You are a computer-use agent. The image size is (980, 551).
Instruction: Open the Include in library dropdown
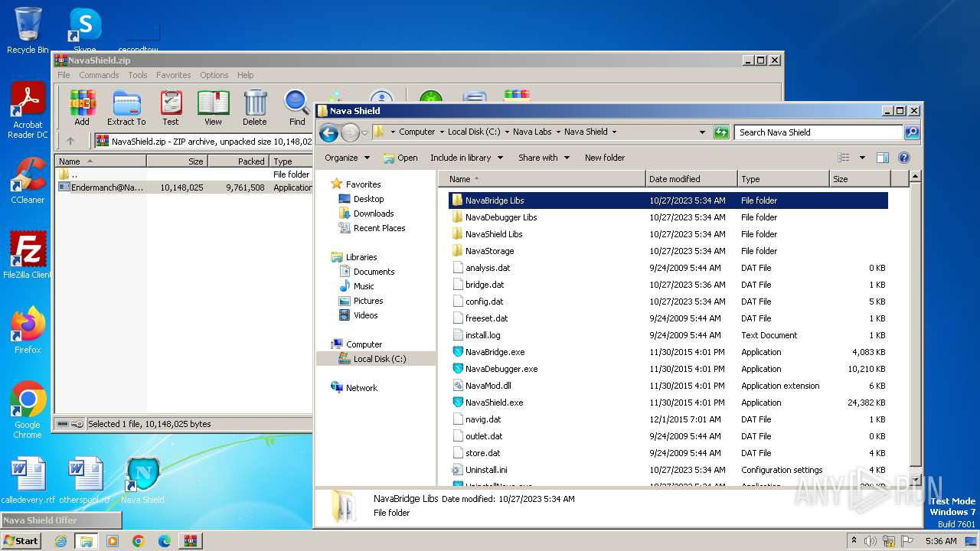pyautogui.click(x=466, y=158)
